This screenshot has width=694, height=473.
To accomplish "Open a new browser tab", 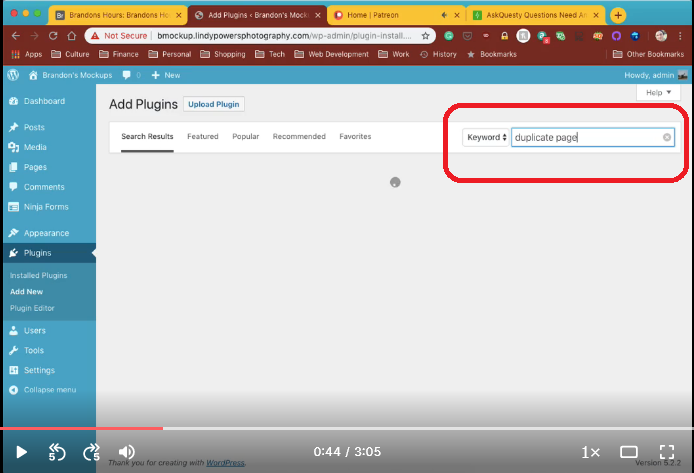I will 618,15.
